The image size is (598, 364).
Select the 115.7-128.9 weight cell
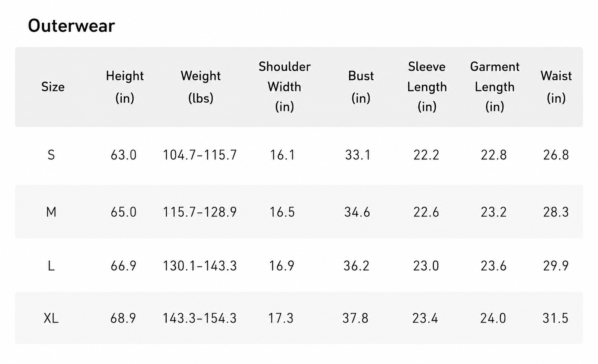(200, 212)
